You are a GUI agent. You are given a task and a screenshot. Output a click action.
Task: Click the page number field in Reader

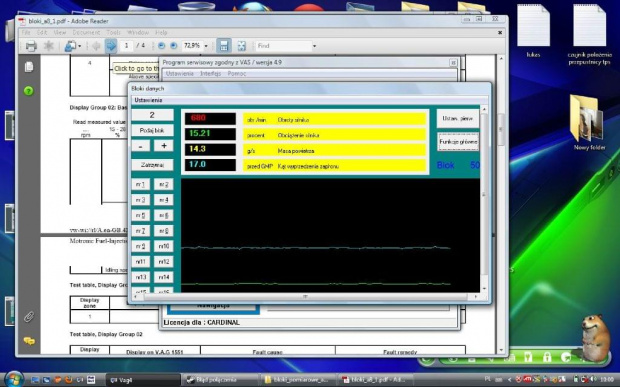pyautogui.click(x=126, y=46)
